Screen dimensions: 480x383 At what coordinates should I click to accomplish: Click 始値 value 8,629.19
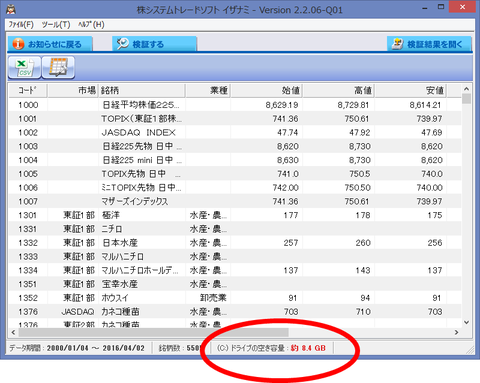point(282,105)
